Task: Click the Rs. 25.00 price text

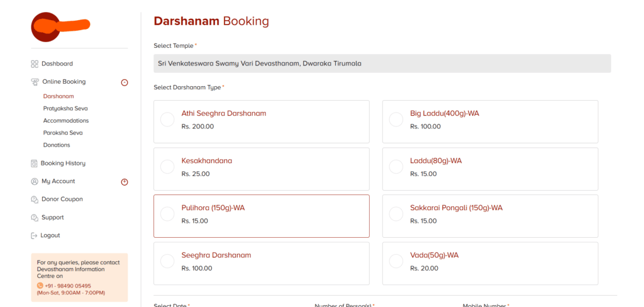Action: 196,174
